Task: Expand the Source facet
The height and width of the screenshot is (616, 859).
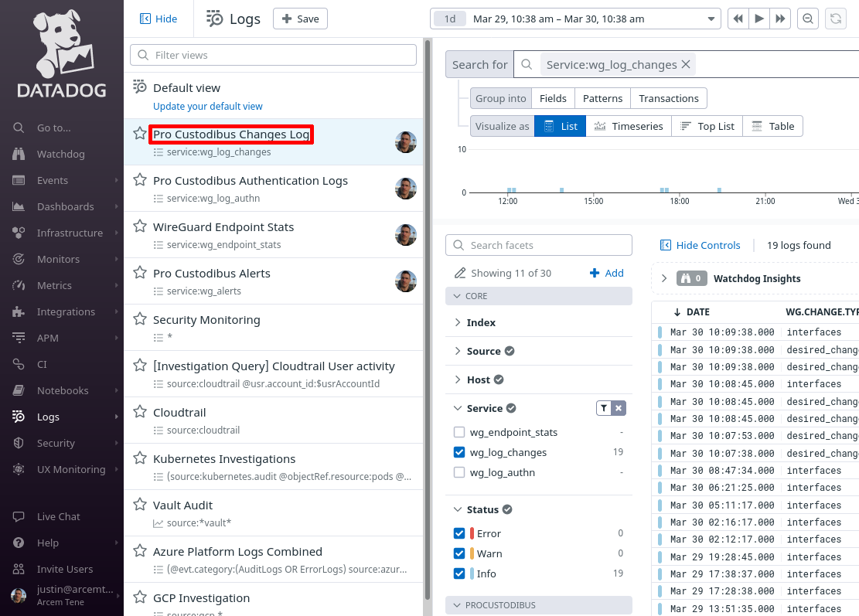Action: (458, 351)
